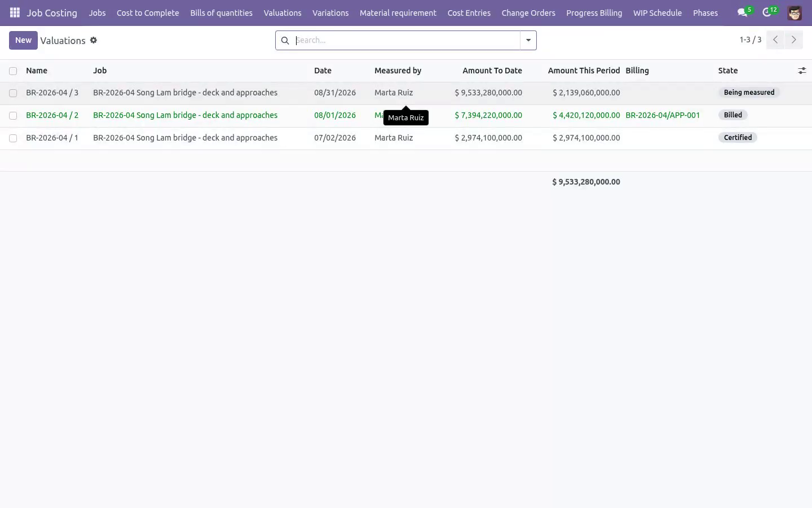This screenshot has width=812, height=508.
Task: Select checkbox for BR-2026-04 / 3
Action: click(x=13, y=93)
